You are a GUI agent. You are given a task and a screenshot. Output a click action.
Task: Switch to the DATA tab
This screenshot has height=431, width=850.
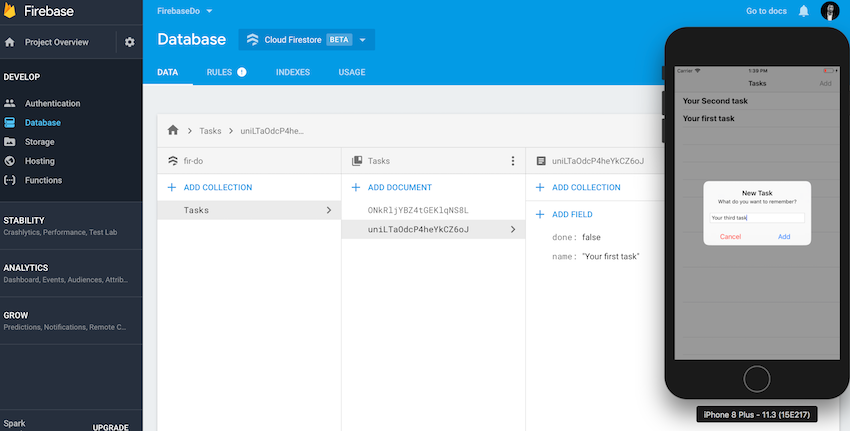point(168,72)
